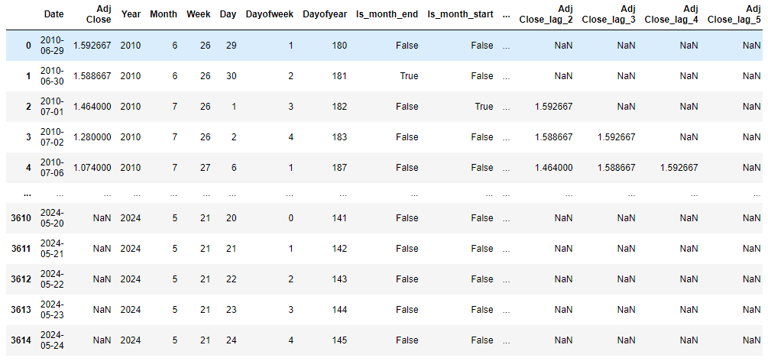Select row index 3614
This screenshot has height=361, width=768.
point(21,340)
